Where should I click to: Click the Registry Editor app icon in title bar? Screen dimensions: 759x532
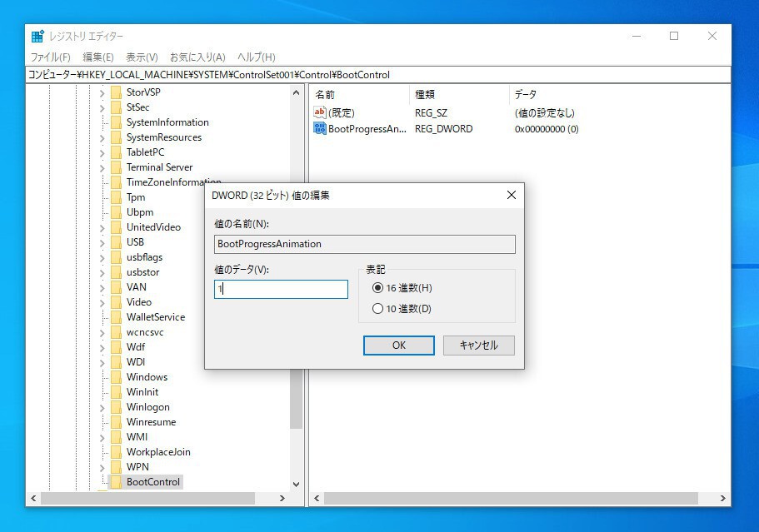click(37, 37)
